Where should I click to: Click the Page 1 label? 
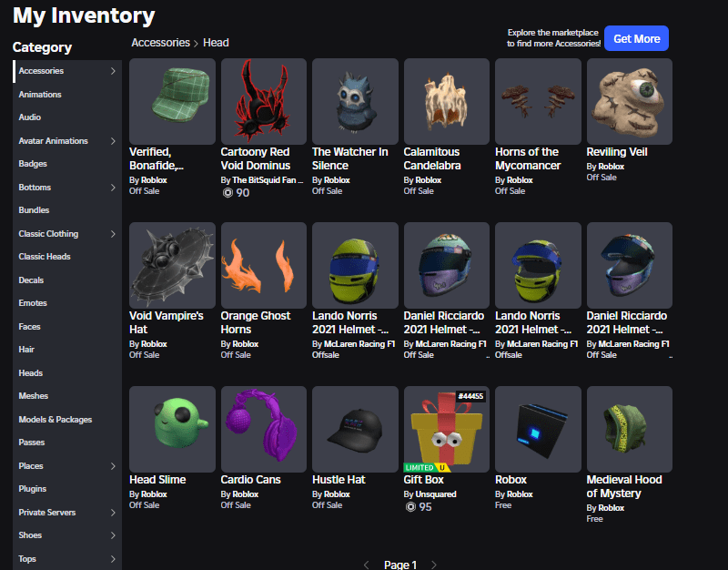[x=400, y=565]
